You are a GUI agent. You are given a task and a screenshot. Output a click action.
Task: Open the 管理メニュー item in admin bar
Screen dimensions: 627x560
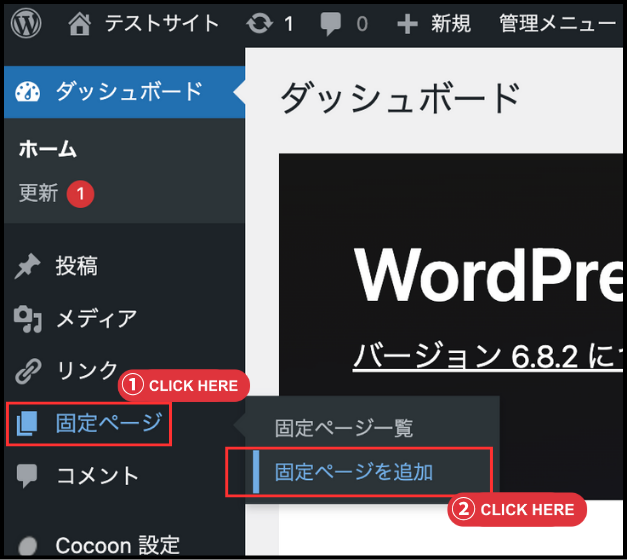pyautogui.click(x=557, y=23)
